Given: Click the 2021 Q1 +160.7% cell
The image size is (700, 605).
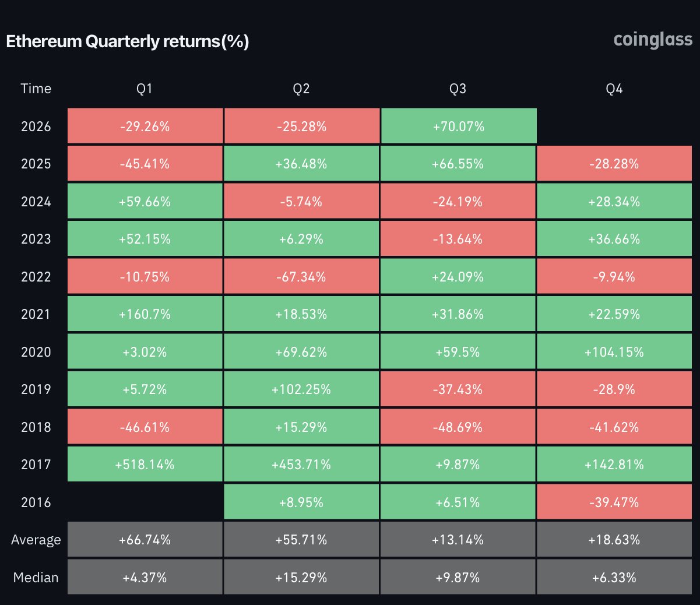Looking at the screenshot, I should coord(145,314).
